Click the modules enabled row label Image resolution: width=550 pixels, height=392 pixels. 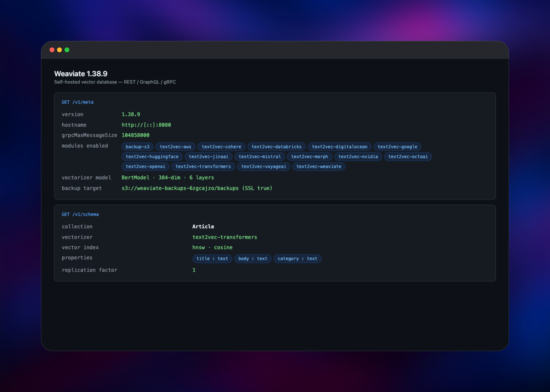point(85,146)
